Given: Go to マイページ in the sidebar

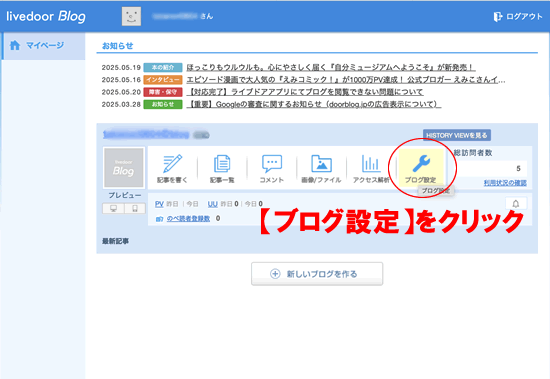Looking at the screenshot, I should pos(43,45).
